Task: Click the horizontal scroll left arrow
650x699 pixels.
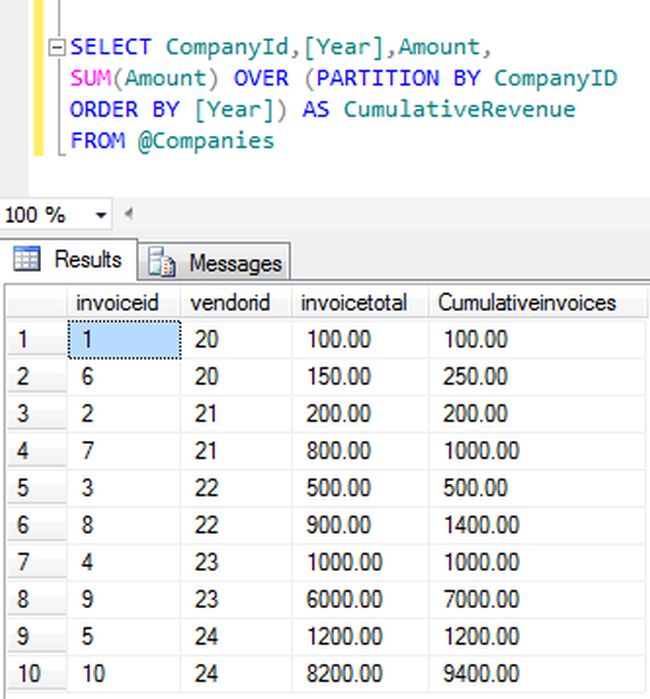Action: [x=129, y=214]
